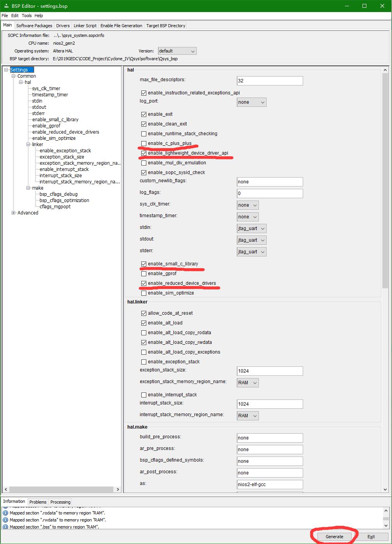Image resolution: width=392 pixels, height=544 pixels.
Task: Click down arrow of Information log scrollbar
Action: 386,526
